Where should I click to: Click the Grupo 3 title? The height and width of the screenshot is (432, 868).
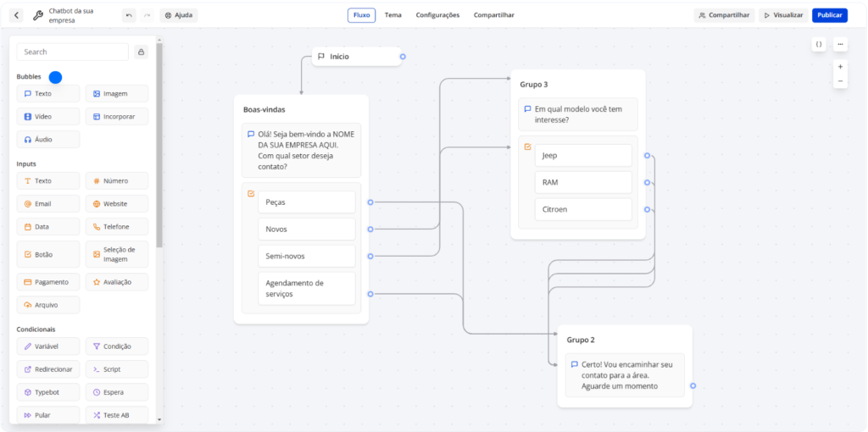pos(534,85)
